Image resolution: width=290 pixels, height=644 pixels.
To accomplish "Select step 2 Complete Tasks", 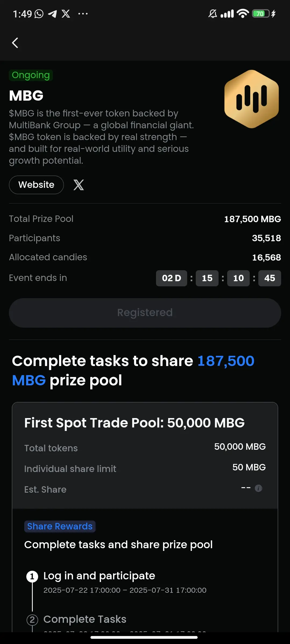I will point(85,619).
